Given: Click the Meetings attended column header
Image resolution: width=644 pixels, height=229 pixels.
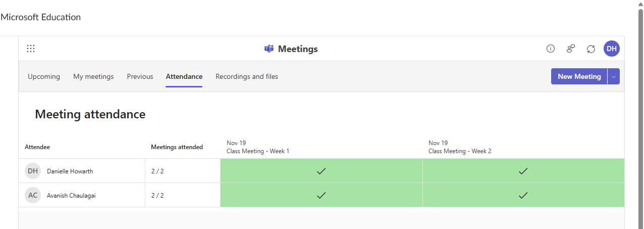Looking at the screenshot, I should [177, 147].
